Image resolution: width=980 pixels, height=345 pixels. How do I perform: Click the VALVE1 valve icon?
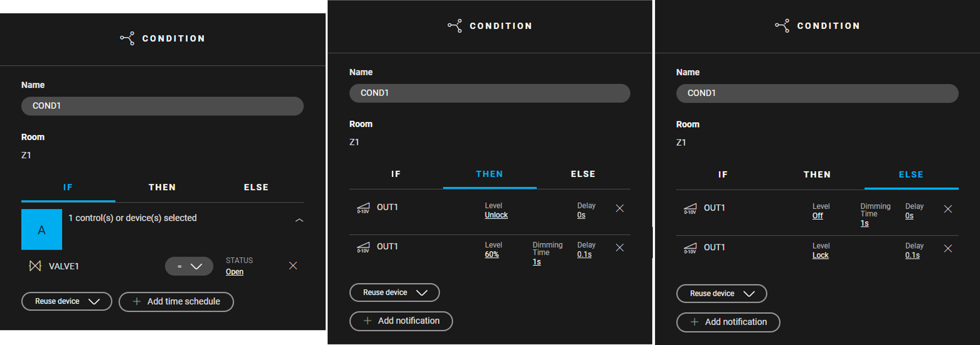point(35,266)
